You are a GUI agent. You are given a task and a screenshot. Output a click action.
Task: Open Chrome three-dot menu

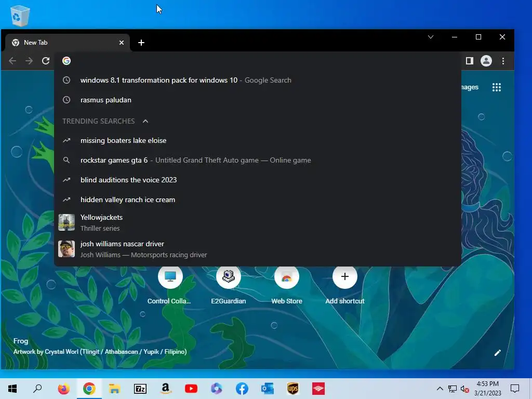tap(503, 61)
